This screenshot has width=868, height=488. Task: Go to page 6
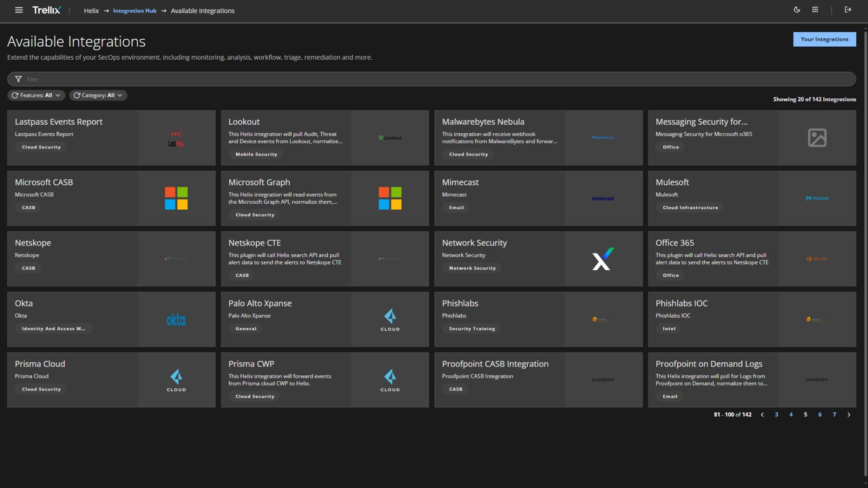[x=820, y=415]
